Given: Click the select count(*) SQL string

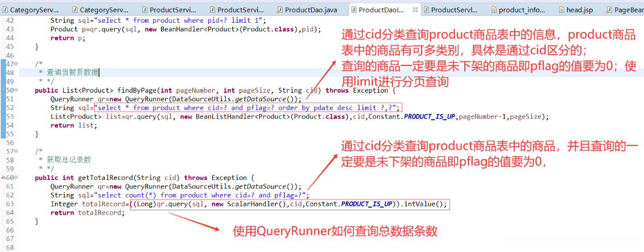Looking at the screenshot, I should click(x=201, y=195).
